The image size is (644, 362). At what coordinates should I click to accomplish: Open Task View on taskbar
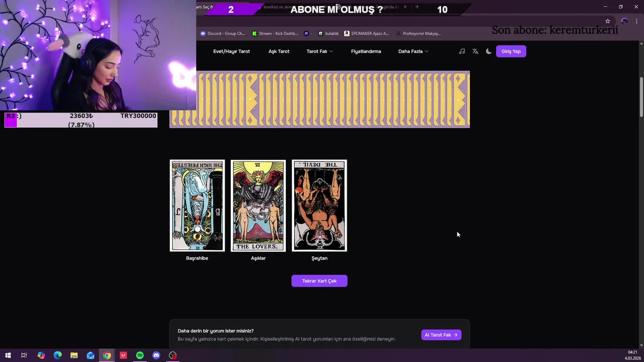[x=24, y=355]
